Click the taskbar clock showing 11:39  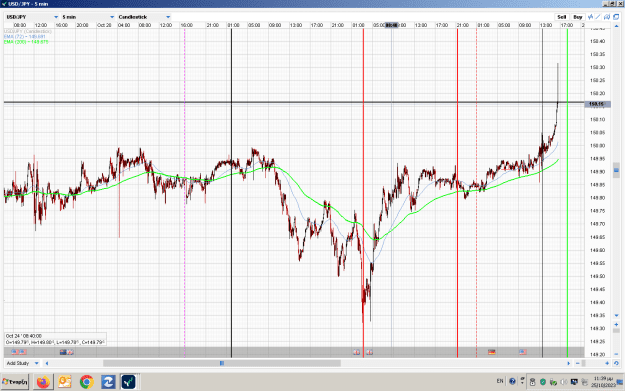tap(602, 381)
